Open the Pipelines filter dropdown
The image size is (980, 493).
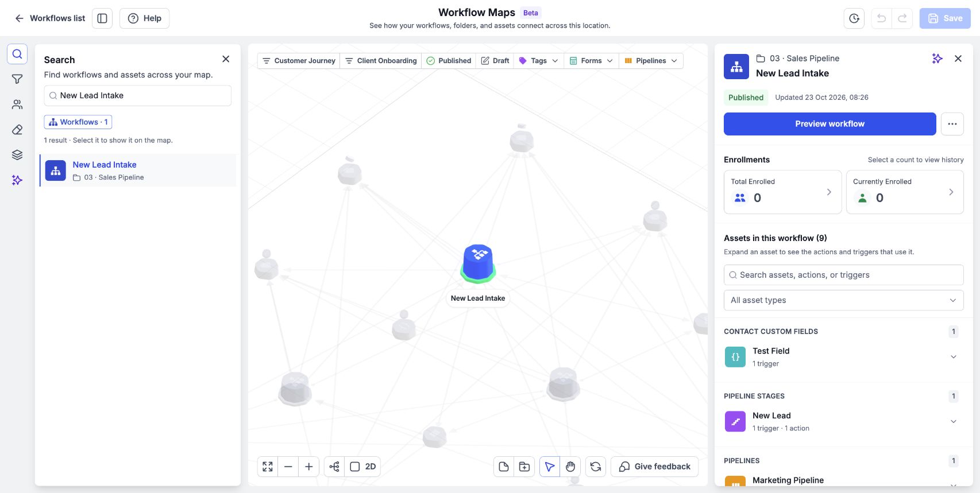pyautogui.click(x=651, y=61)
